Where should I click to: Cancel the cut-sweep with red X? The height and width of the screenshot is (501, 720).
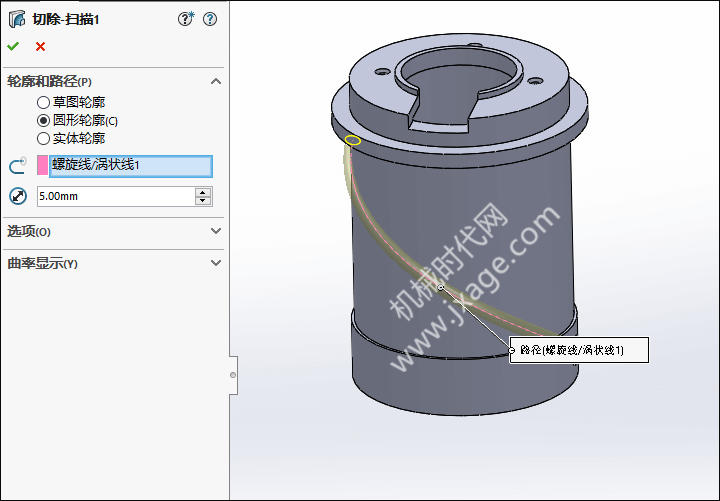[40, 46]
